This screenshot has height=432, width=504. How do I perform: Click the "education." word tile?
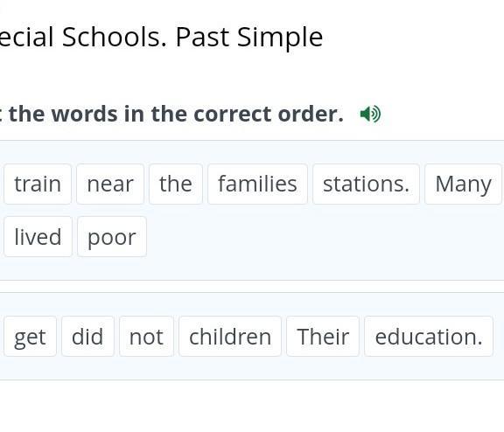click(429, 337)
